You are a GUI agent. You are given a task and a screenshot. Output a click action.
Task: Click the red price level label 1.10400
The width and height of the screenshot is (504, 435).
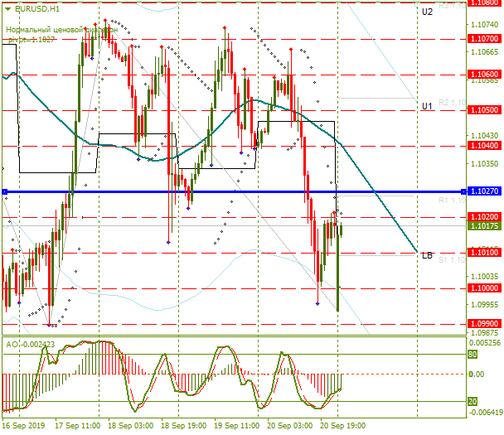coord(484,146)
